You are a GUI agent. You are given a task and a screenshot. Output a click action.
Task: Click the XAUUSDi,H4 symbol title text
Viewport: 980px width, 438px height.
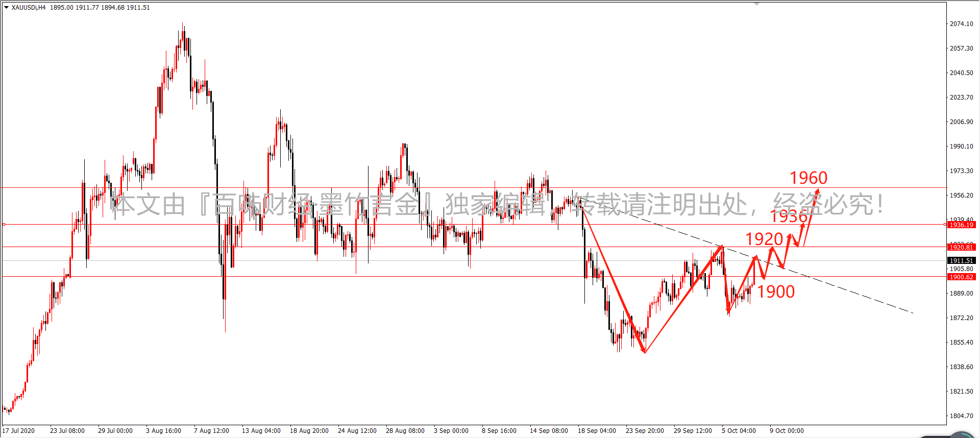(x=29, y=8)
